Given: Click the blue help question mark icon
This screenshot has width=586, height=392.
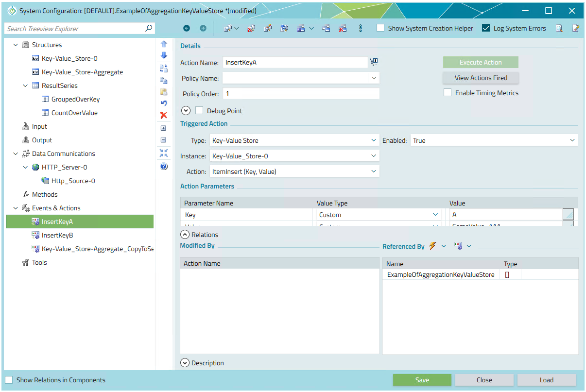Looking at the screenshot, I should click(164, 166).
